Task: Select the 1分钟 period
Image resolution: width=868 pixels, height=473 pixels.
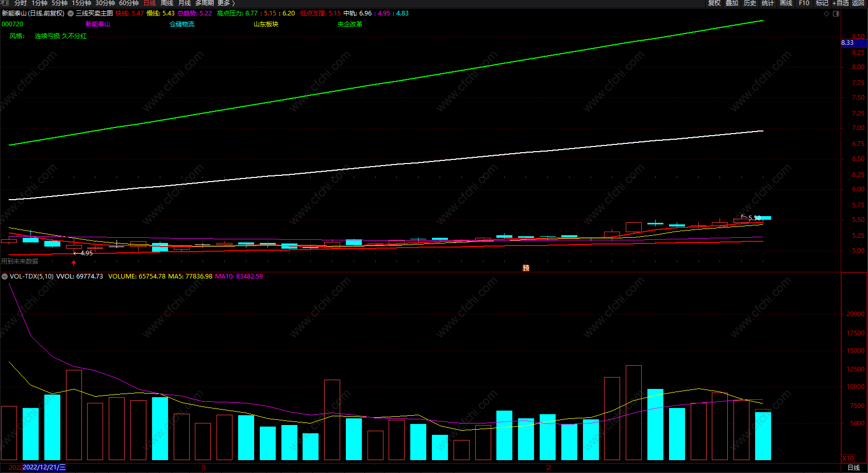Action: 39,3
